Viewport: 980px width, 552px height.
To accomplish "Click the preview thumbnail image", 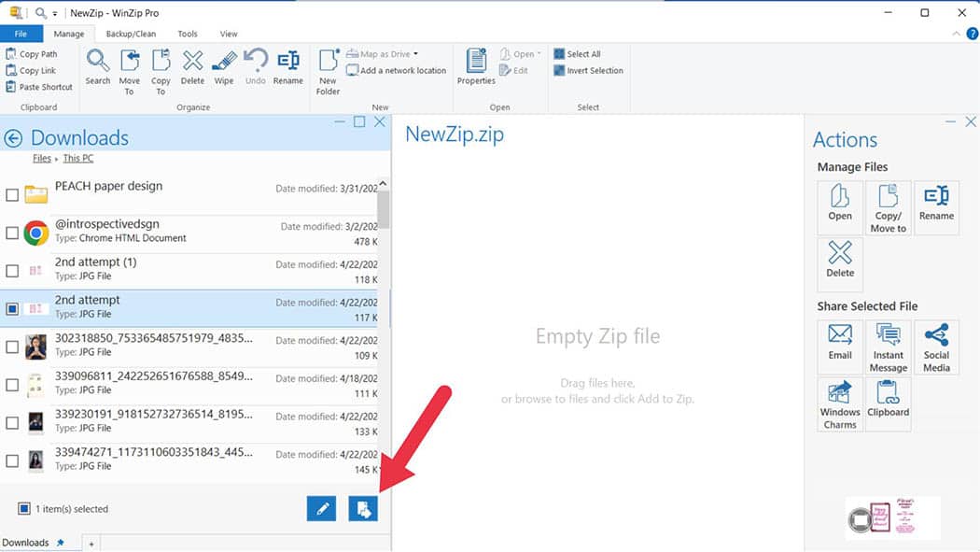I will tap(893, 518).
